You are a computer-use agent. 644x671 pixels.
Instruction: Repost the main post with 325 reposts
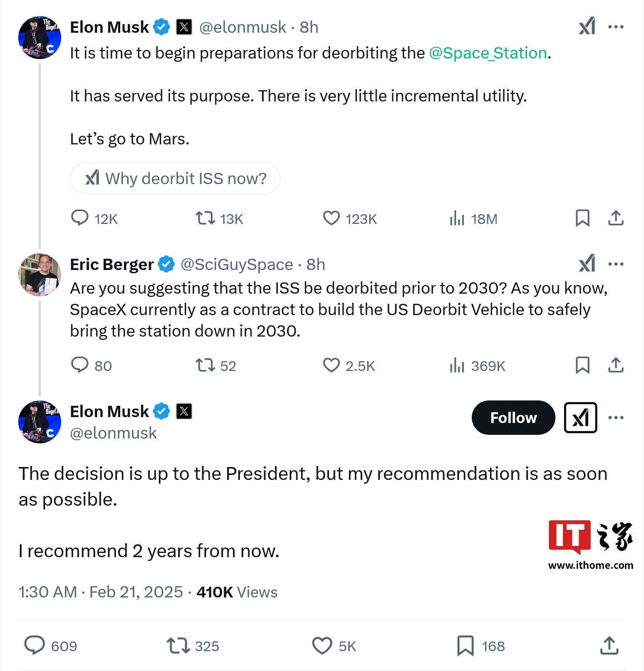coord(178,646)
